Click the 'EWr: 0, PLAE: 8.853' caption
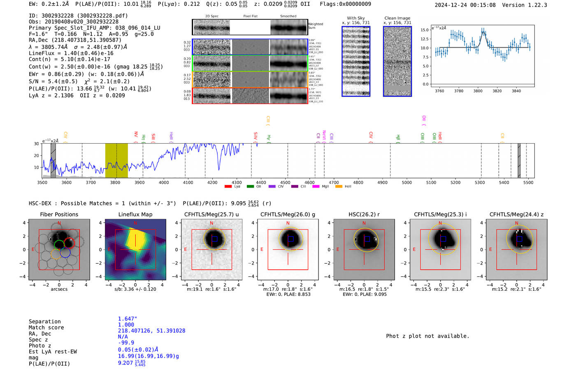 pos(288,295)
